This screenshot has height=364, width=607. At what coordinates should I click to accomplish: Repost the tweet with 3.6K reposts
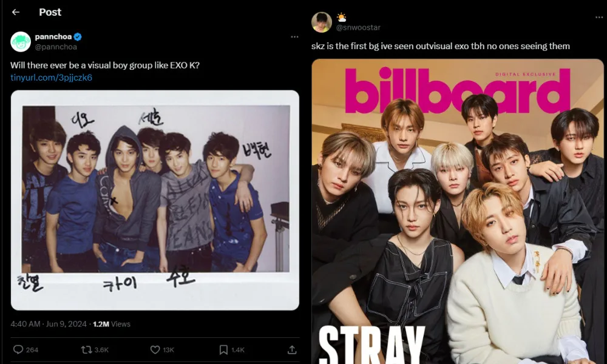(x=95, y=349)
